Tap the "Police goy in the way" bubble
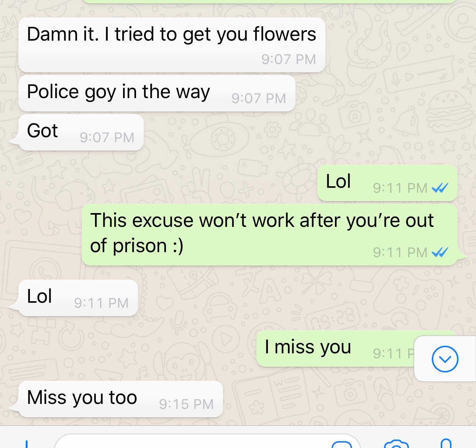Screen dimensions: 476x448 click(x=157, y=93)
